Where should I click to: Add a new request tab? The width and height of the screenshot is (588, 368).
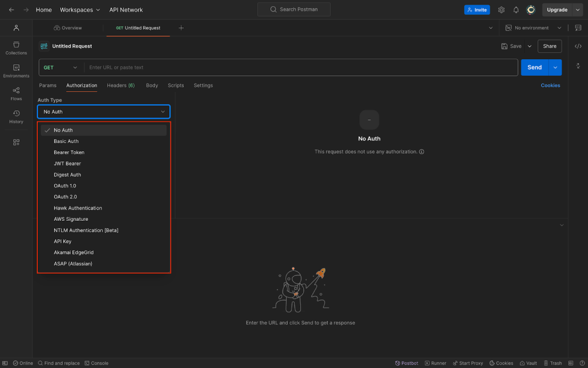(181, 28)
